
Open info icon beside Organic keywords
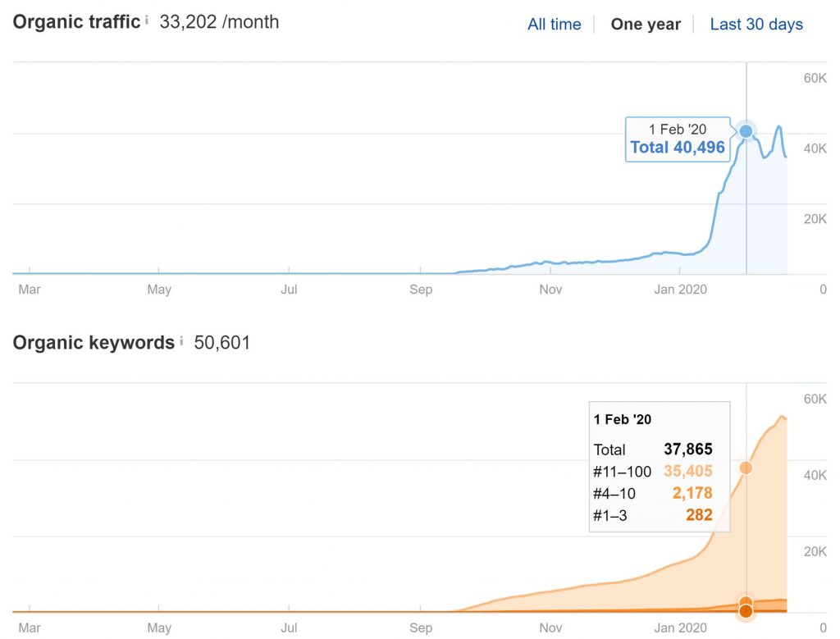tap(181, 340)
